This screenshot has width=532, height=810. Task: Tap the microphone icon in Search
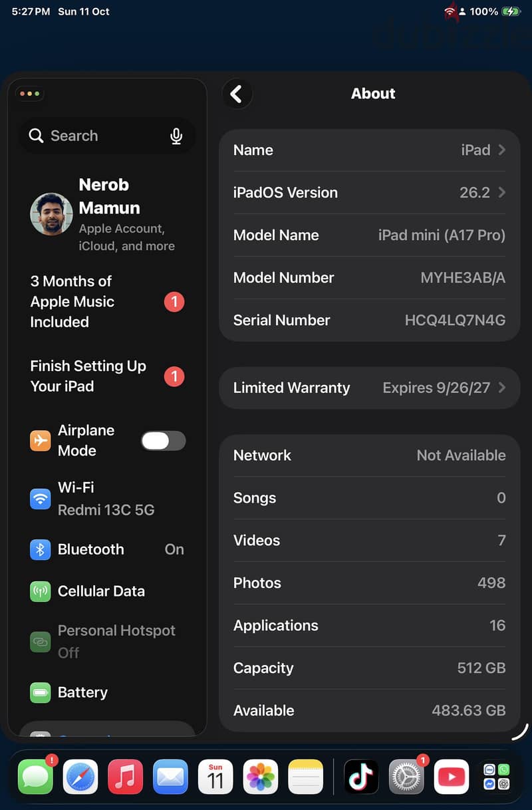176,136
